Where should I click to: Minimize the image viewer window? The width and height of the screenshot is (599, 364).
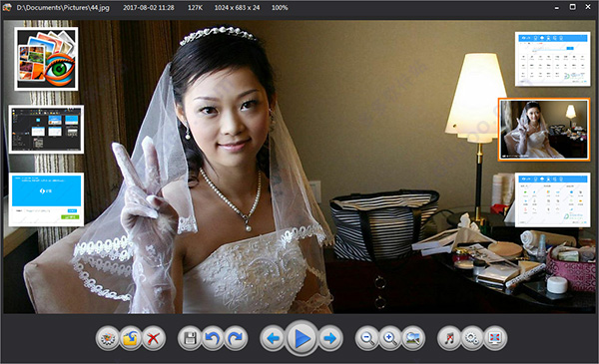[557, 7]
